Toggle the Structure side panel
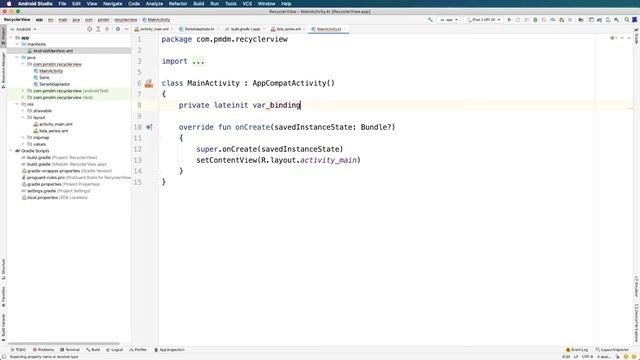 coord(3,269)
